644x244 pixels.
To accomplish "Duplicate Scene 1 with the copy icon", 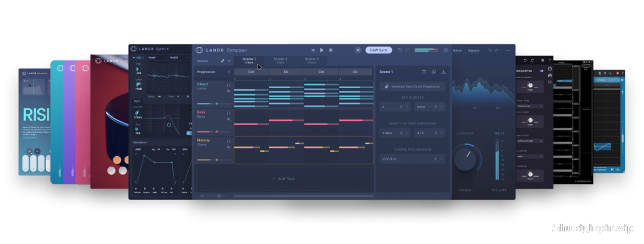I will (x=434, y=72).
